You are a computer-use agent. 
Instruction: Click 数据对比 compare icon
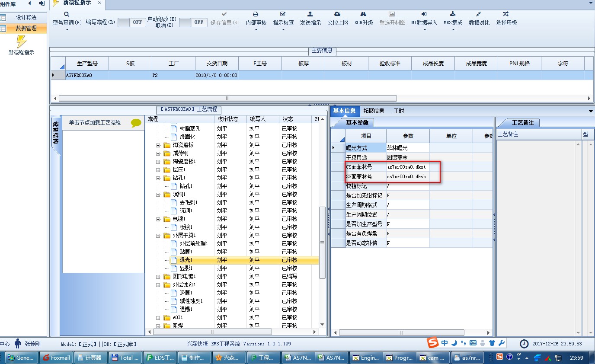[479, 14]
